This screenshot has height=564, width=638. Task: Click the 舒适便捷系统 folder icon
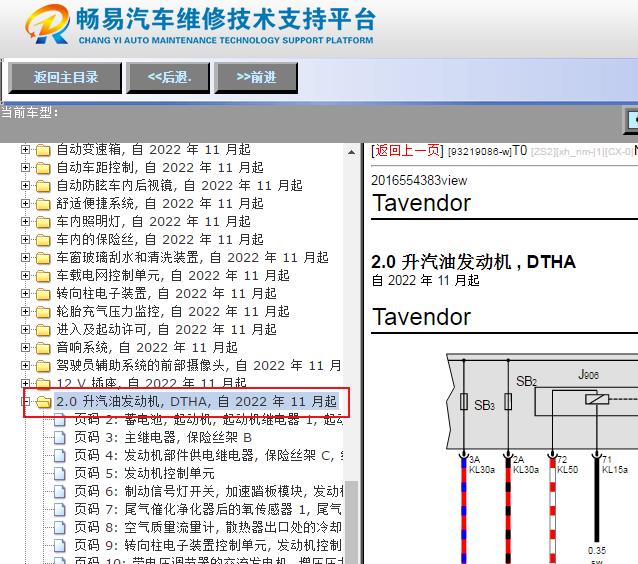(43, 204)
